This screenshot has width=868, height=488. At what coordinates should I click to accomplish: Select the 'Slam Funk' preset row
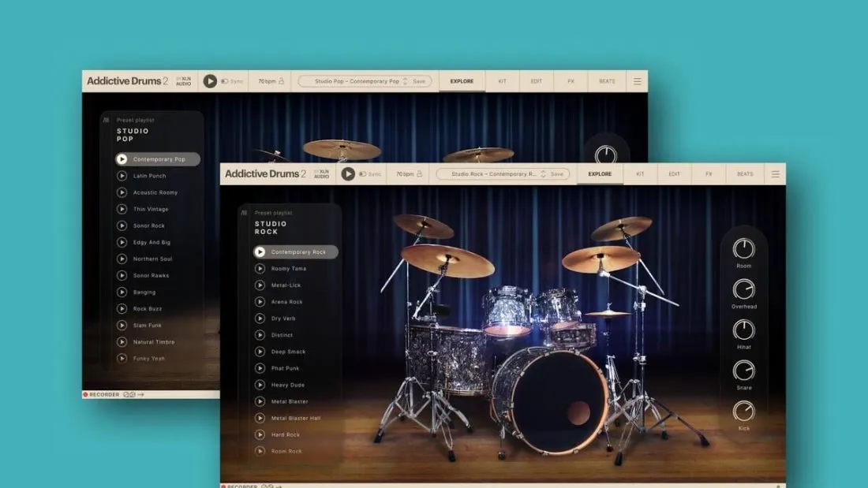tap(158, 326)
